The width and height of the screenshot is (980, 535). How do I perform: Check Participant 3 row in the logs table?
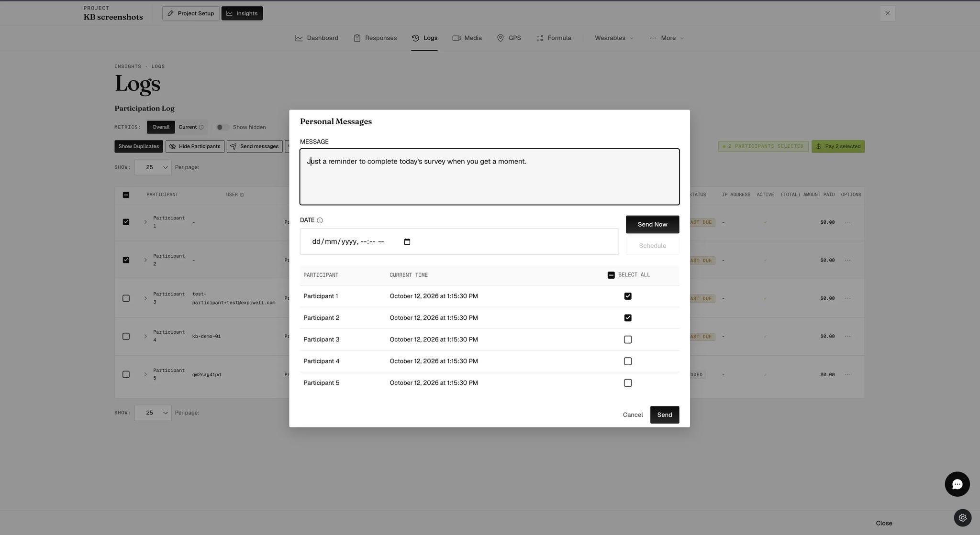(x=126, y=298)
